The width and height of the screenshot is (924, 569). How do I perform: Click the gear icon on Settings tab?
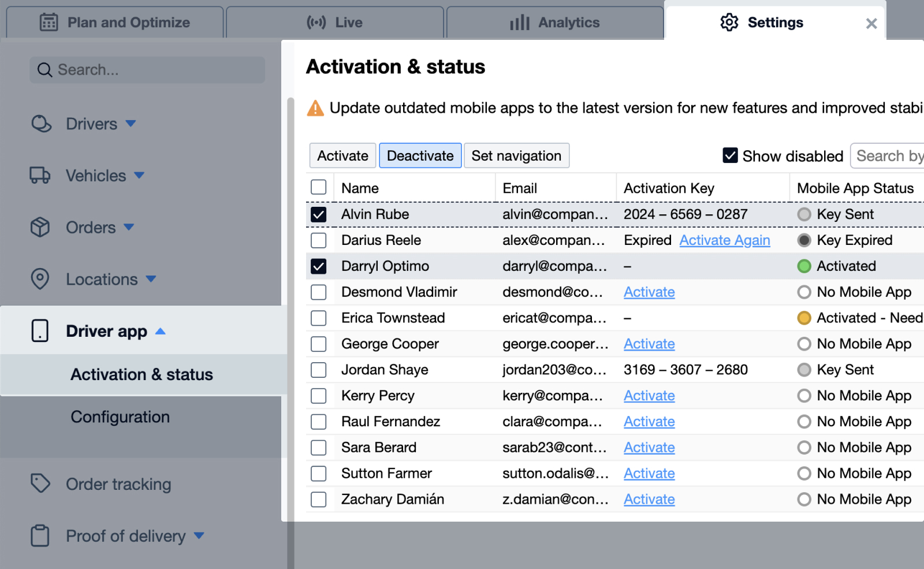click(x=729, y=23)
